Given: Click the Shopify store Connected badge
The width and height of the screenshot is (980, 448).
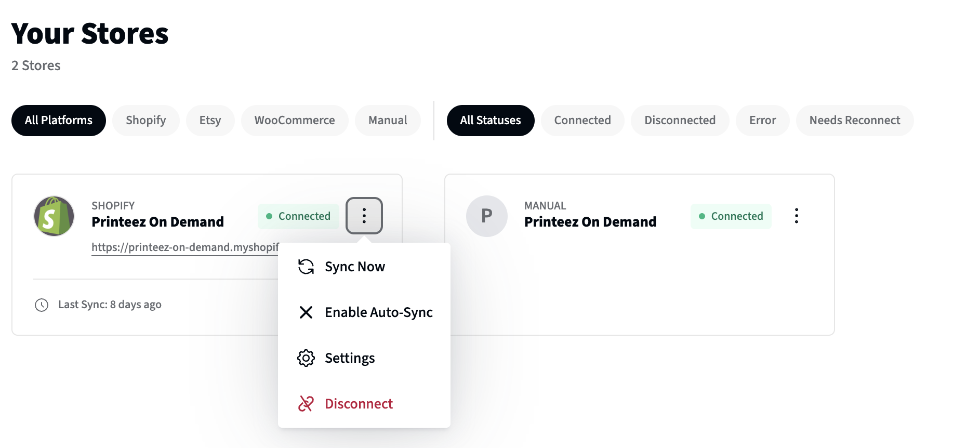Looking at the screenshot, I should coord(298,216).
